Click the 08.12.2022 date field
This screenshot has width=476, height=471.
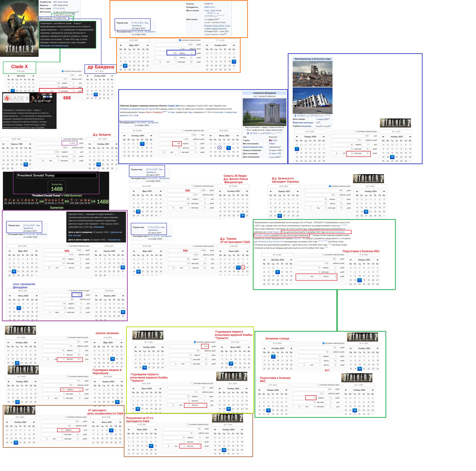(277, 255)
